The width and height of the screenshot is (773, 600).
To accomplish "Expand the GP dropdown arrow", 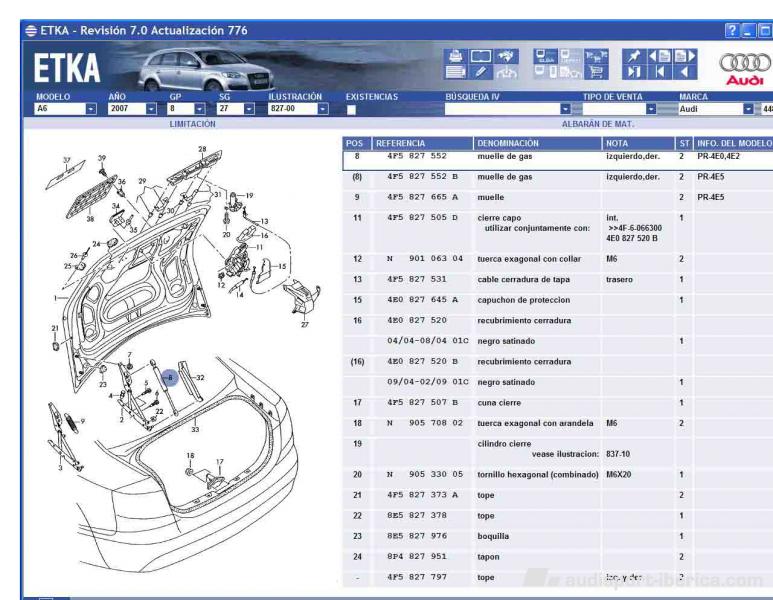I will click(200, 109).
